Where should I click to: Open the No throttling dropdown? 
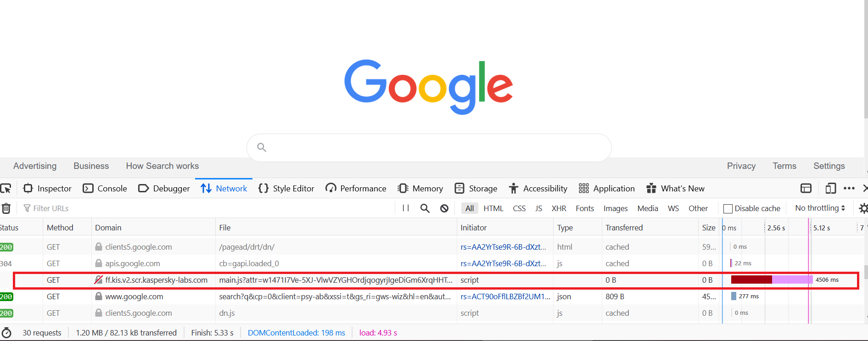click(x=820, y=208)
